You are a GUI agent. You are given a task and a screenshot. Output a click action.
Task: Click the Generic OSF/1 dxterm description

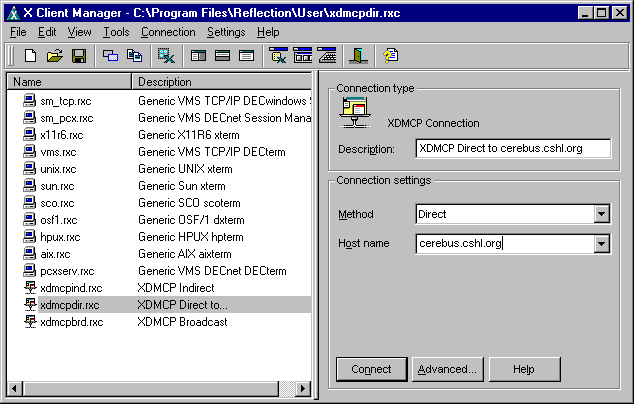pyautogui.click(x=191, y=220)
